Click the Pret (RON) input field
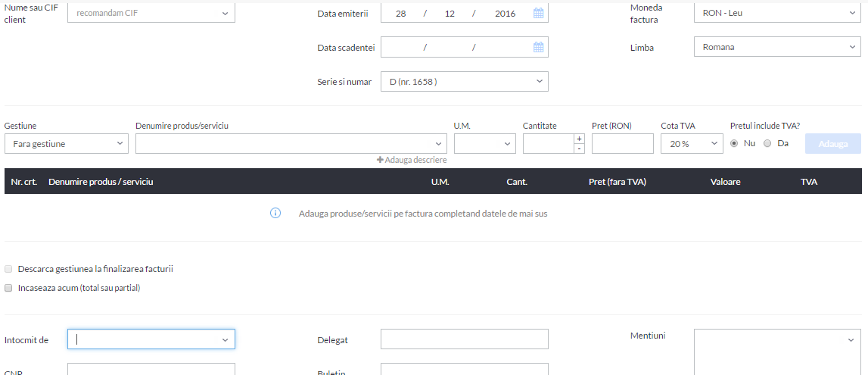The image size is (868, 375). coord(623,143)
